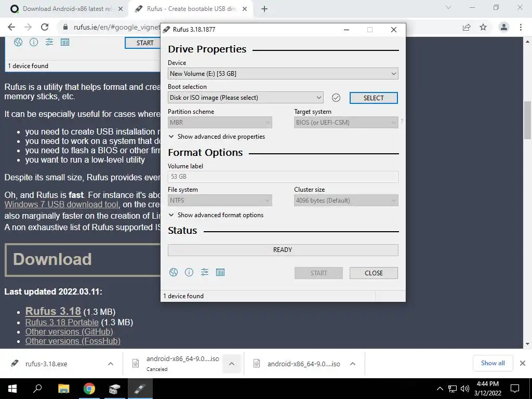532x399 pixels.
Task: Open volume control in system tray
Action: [x=465, y=389]
